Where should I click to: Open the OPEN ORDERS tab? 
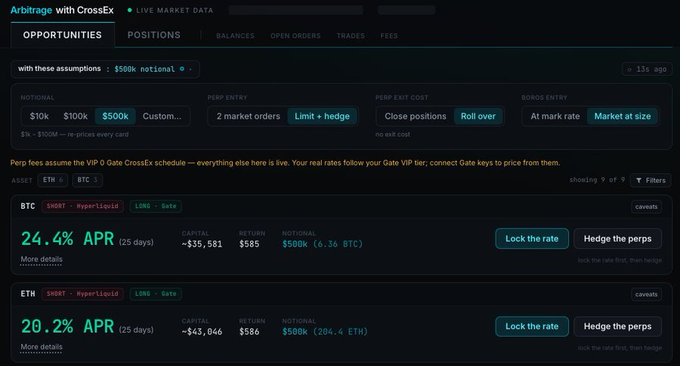(x=295, y=36)
